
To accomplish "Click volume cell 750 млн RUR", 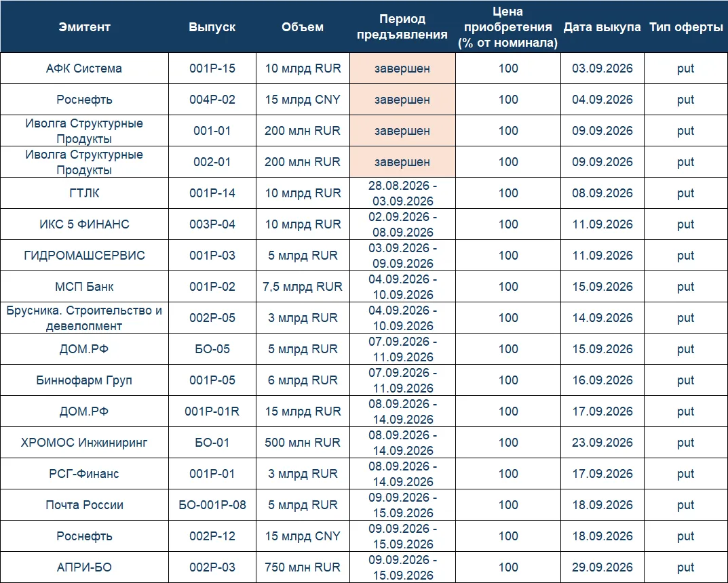I will click(x=302, y=567).
